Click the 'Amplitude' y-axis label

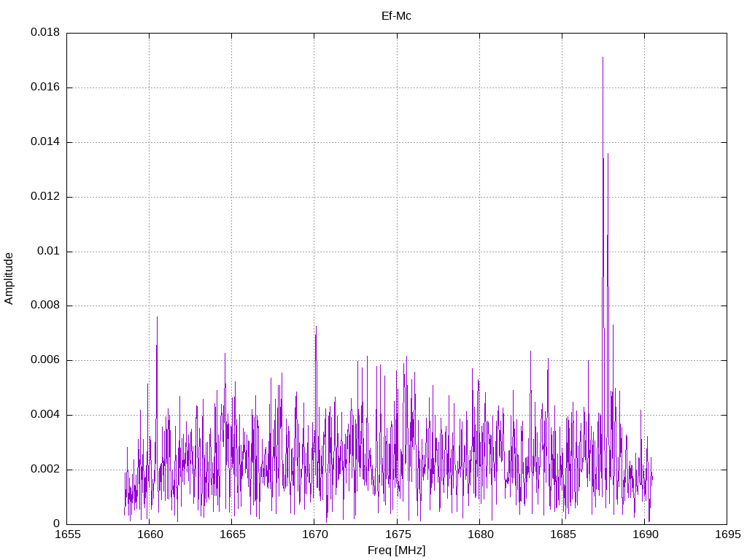[x=9, y=279]
